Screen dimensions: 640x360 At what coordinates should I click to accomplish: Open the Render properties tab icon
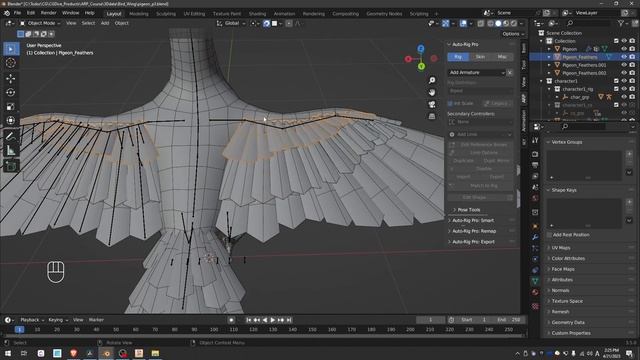(x=535, y=154)
